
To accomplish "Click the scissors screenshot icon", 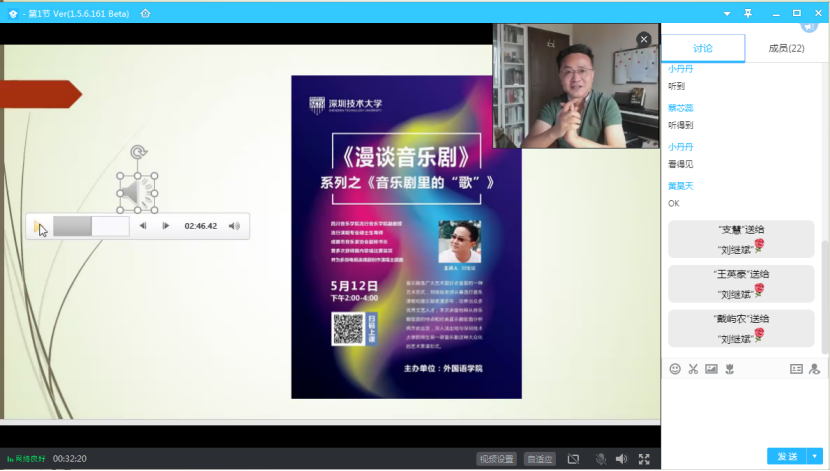I will pos(693,369).
